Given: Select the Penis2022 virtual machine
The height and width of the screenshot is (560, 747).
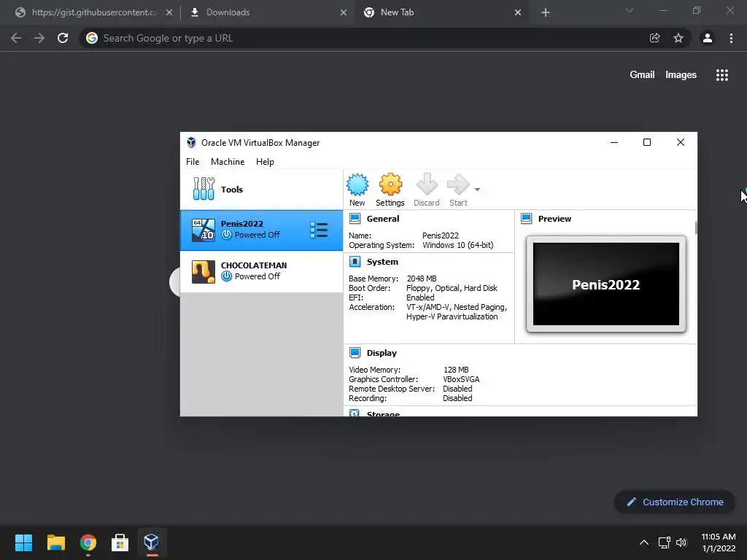Looking at the screenshot, I should pos(261,230).
